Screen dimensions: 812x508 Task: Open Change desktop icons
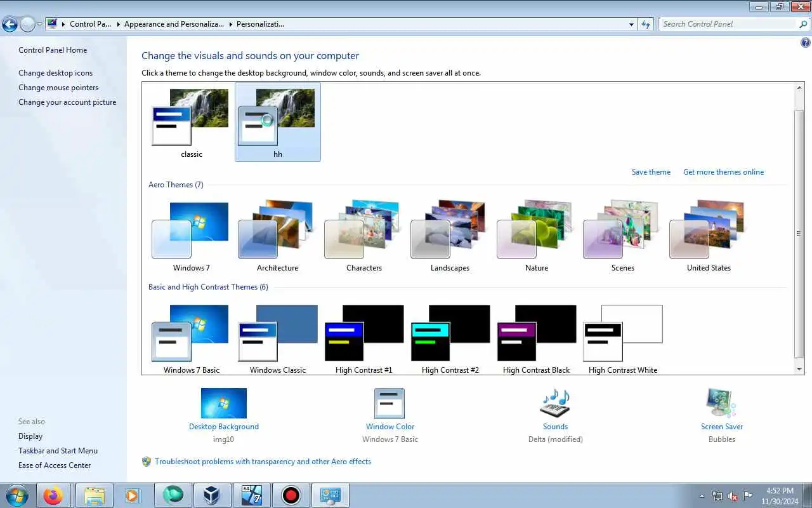[x=55, y=73]
